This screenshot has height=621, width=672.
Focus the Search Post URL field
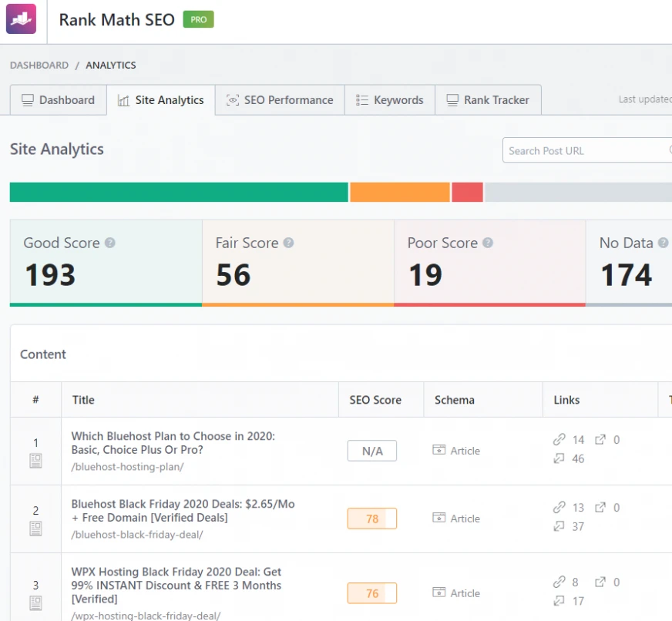click(x=587, y=150)
